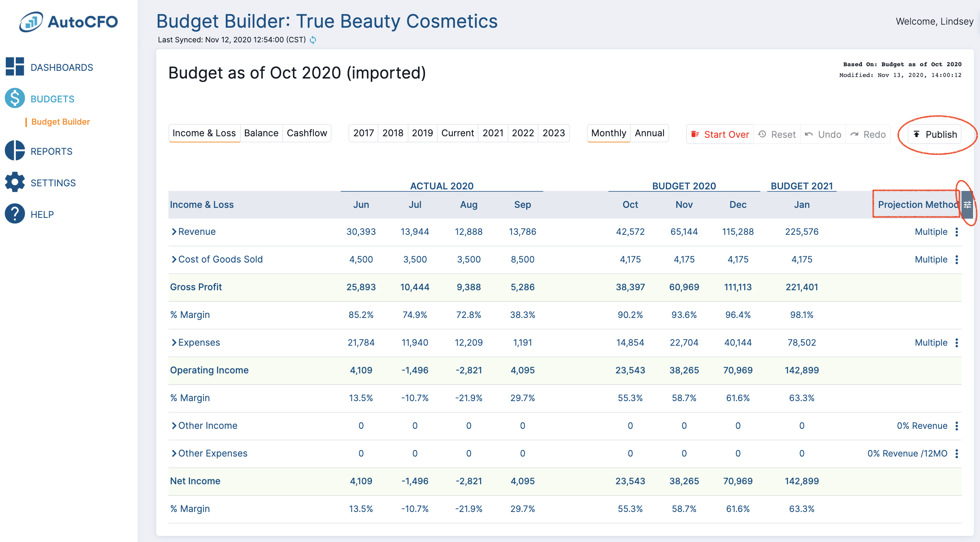Open Dashboards grid icon

click(x=15, y=67)
